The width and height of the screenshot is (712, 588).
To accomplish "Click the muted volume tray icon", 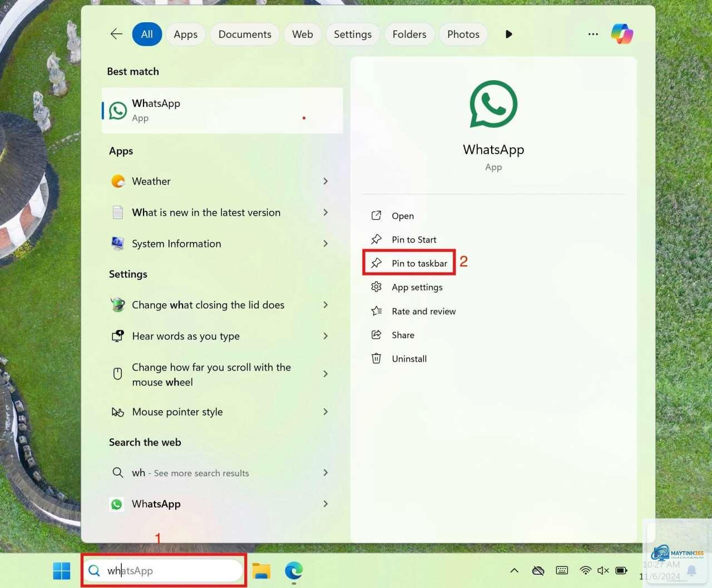I will [603, 570].
